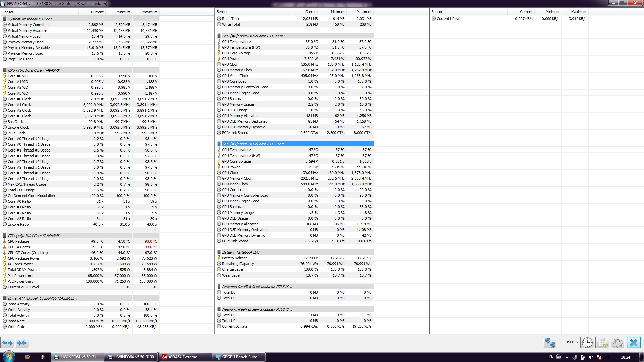The image size is (644, 362).
Task: Select the Virtual Memory Commited row
Action: point(80,25)
